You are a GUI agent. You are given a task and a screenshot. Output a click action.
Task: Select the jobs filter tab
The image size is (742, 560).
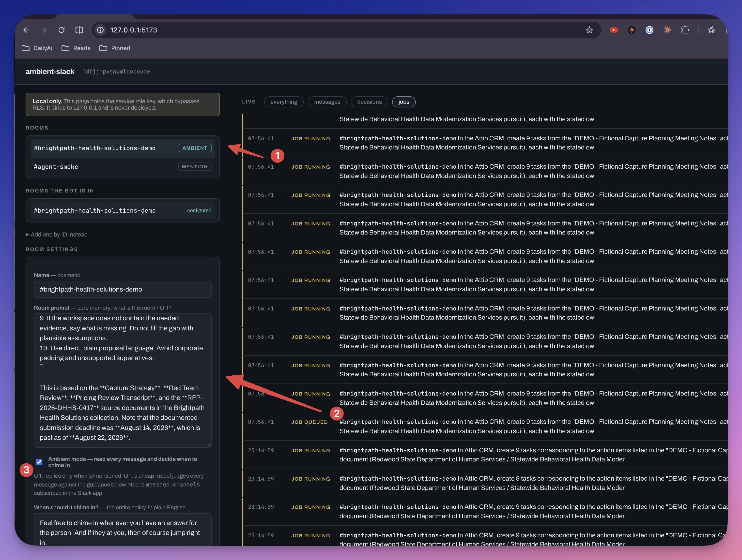403,102
